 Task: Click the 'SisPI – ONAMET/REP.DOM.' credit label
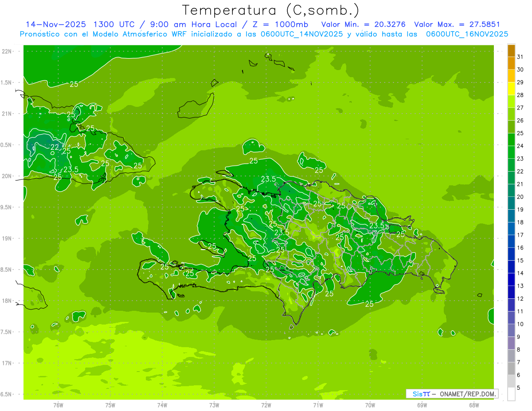pyautogui.click(x=453, y=394)
